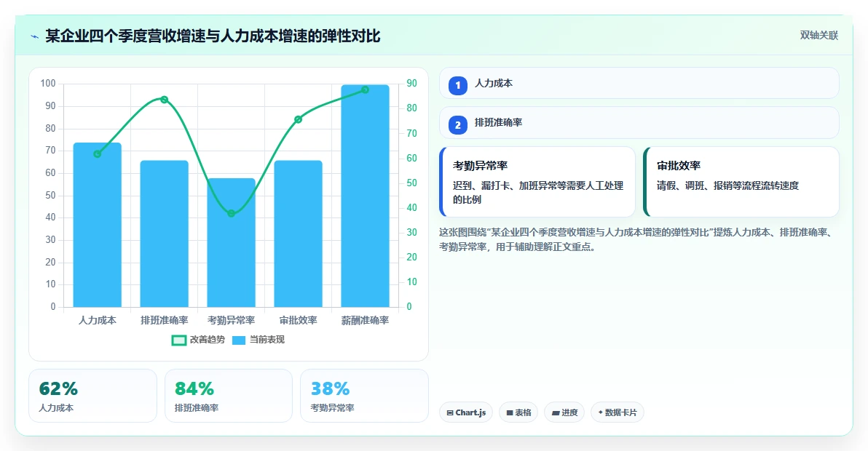This screenshot has height=451, width=868.
Task: Click the line point on 考勤异常率 bar
Action: (232, 213)
